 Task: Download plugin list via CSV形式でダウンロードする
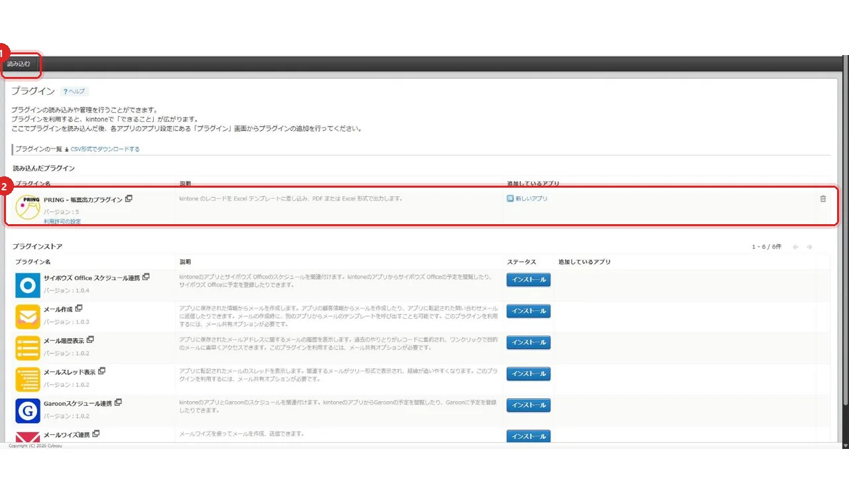coord(105,149)
